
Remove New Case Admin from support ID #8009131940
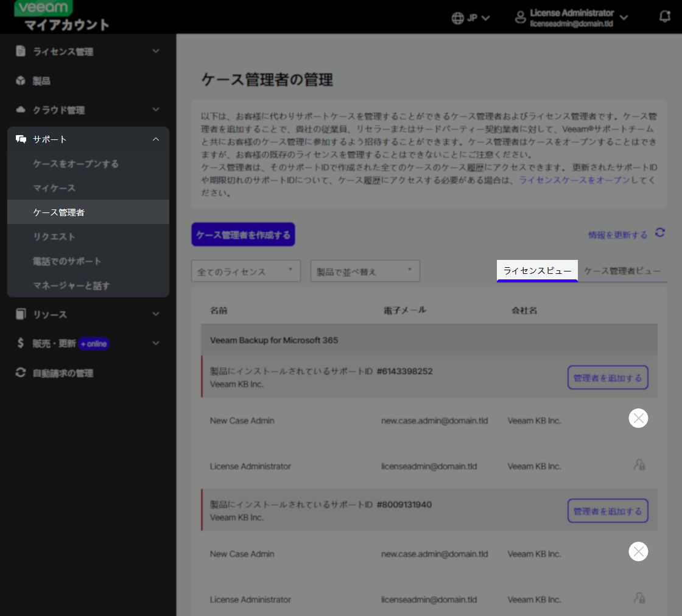(638, 551)
